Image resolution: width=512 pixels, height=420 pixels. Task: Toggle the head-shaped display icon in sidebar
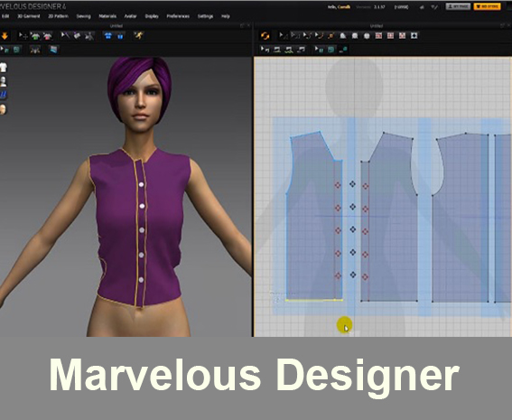pos(3,109)
